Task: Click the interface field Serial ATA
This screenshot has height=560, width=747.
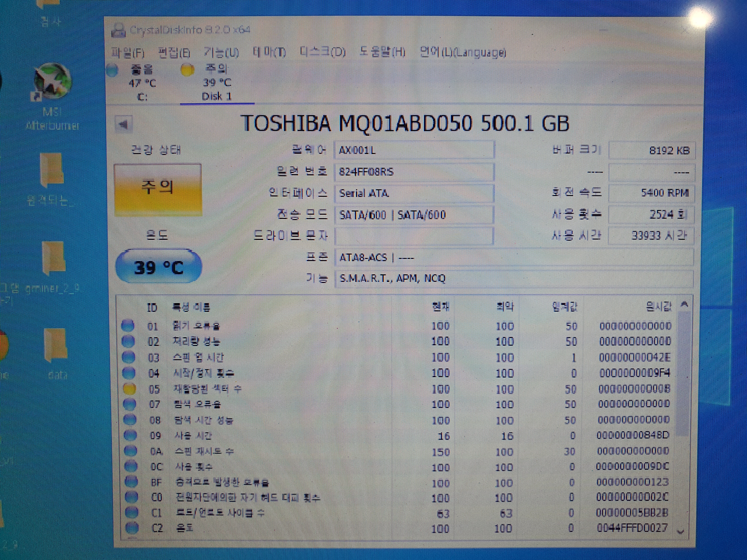Action: point(415,193)
